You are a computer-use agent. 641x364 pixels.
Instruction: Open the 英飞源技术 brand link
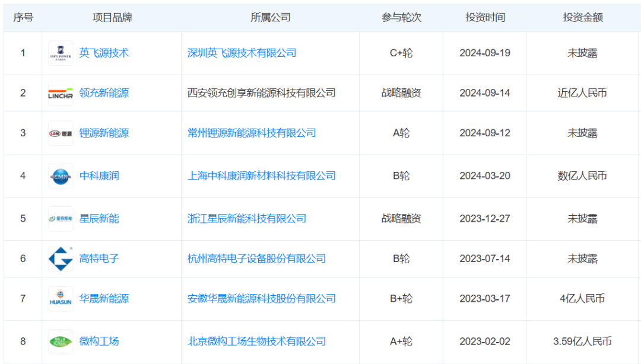[104, 53]
